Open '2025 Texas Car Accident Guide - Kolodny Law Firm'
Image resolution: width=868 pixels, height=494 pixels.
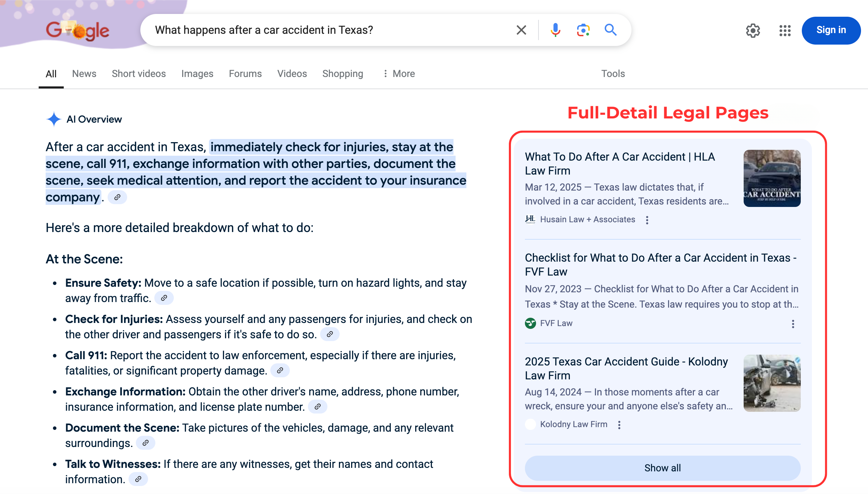[x=626, y=368]
